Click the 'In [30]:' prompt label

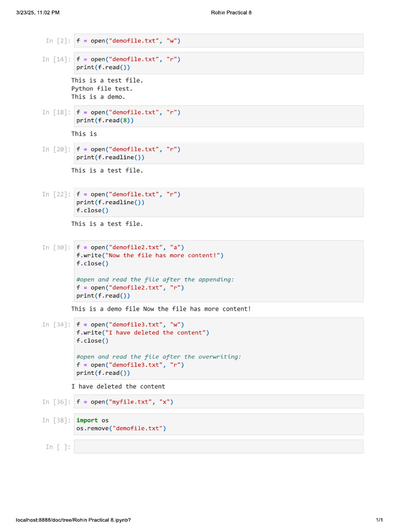click(x=56, y=248)
